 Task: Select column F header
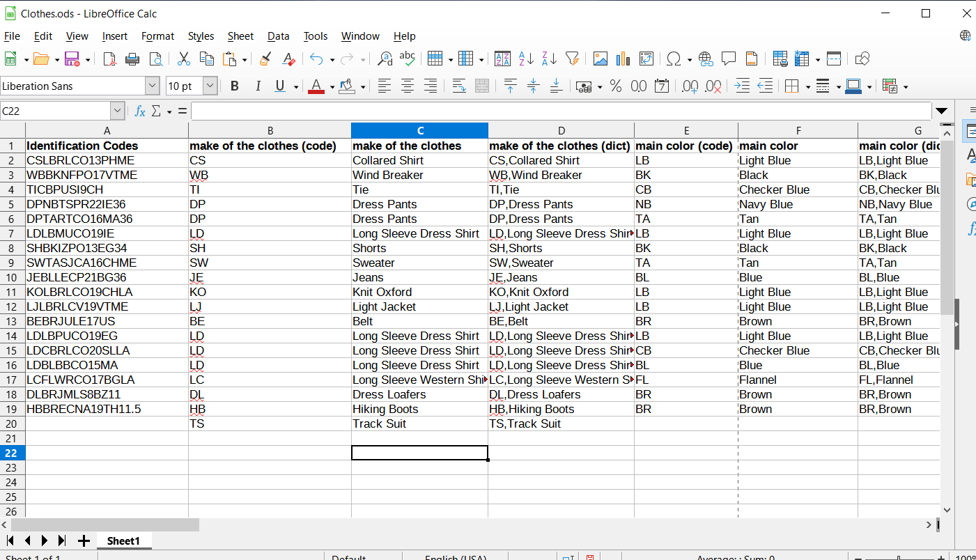(798, 131)
